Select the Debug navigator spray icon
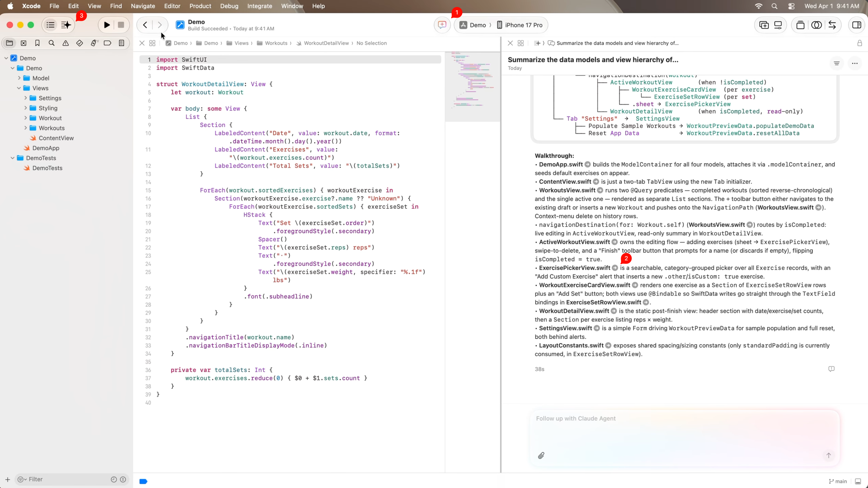Viewport: 868px width, 488px height. coord(94,43)
